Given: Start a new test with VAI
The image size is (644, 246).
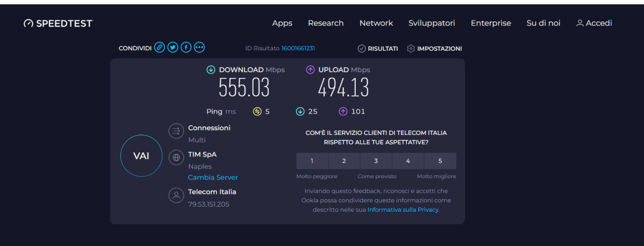Looking at the screenshot, I should (x=141, y=156).
